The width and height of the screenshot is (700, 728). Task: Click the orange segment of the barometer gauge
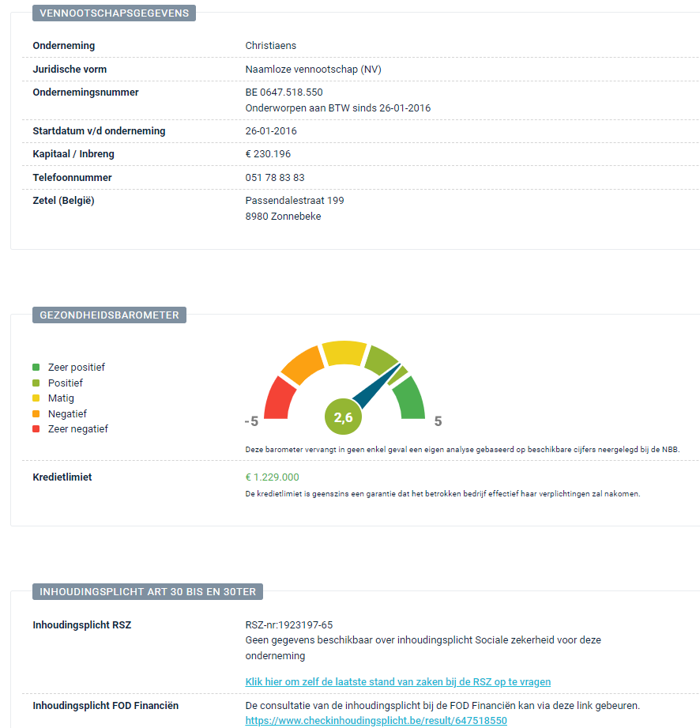pos(303,364)
